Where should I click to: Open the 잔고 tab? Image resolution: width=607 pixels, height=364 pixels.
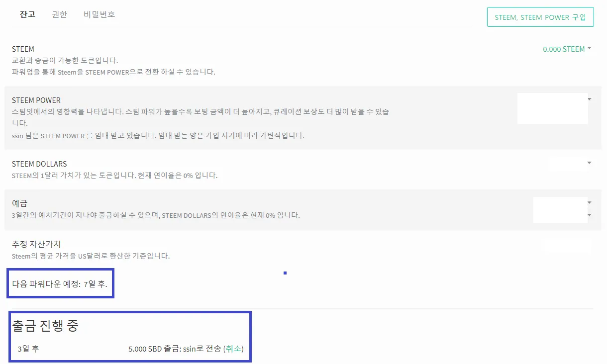(27, 14)
